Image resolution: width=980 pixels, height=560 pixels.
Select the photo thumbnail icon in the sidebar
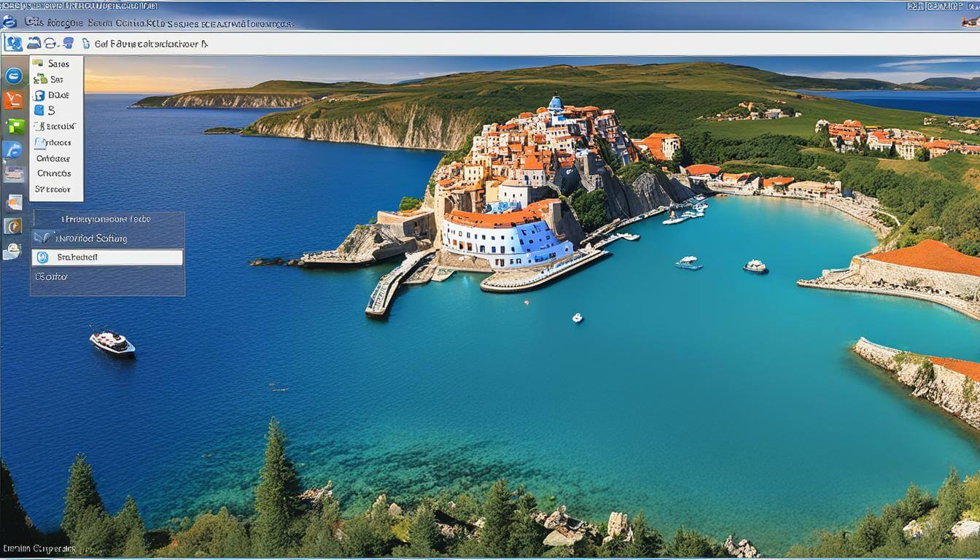[12, 174]
